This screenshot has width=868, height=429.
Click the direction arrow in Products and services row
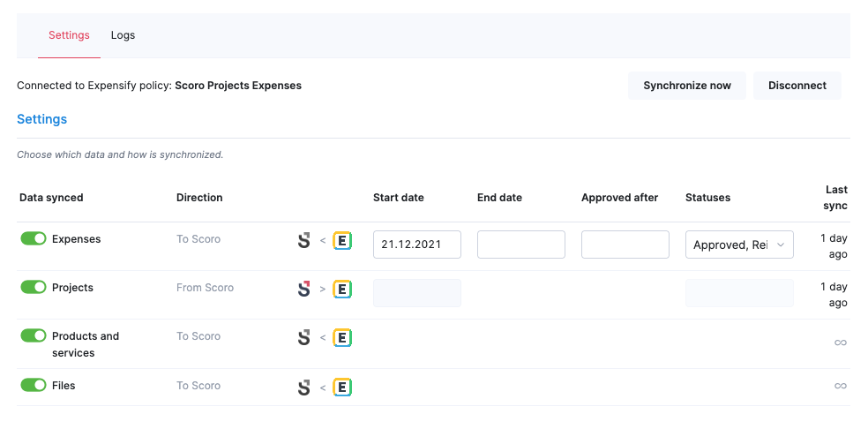click(323, 337)
